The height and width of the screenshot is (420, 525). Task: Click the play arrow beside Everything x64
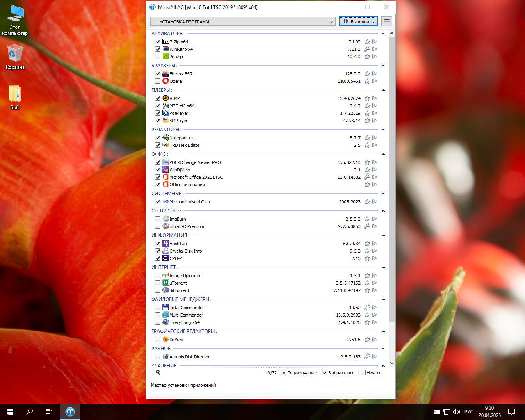[x=374, y=322]
